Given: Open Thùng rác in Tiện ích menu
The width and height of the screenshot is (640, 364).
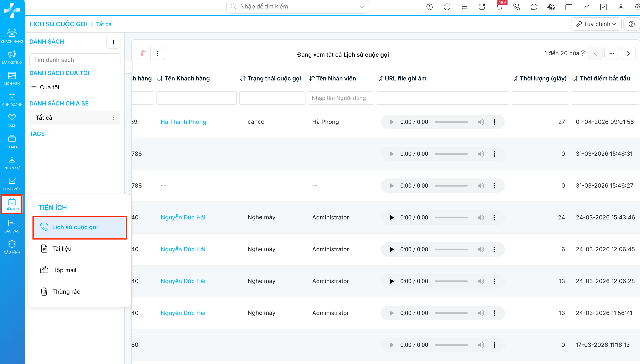Looking at the screenshot, I should (66, 291).
